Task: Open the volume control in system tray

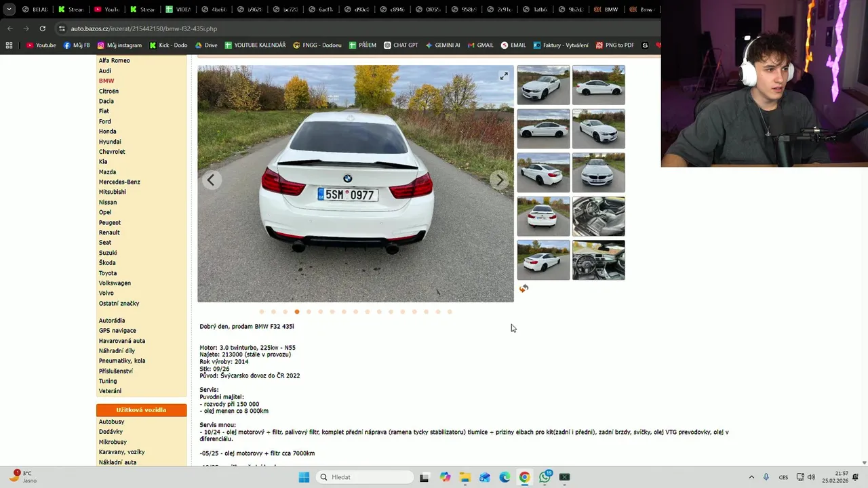Action: click(x=812, y=477)
